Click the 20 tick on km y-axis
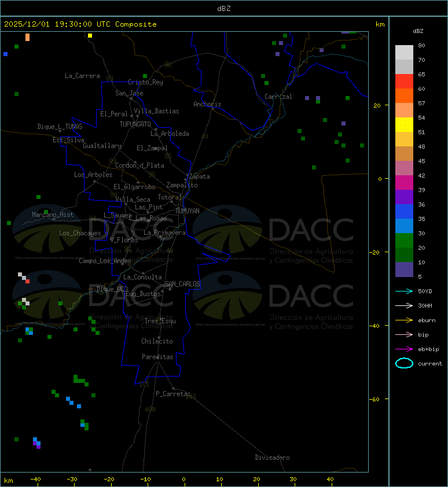The image size is (448, 487). point(377,106)
